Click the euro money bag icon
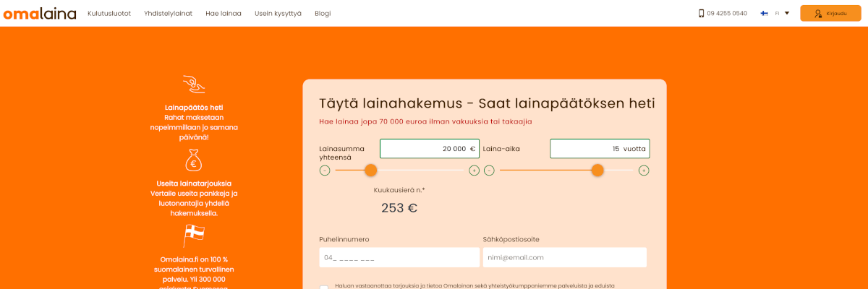Screen dimensions: 868x289 pos(193,160)
